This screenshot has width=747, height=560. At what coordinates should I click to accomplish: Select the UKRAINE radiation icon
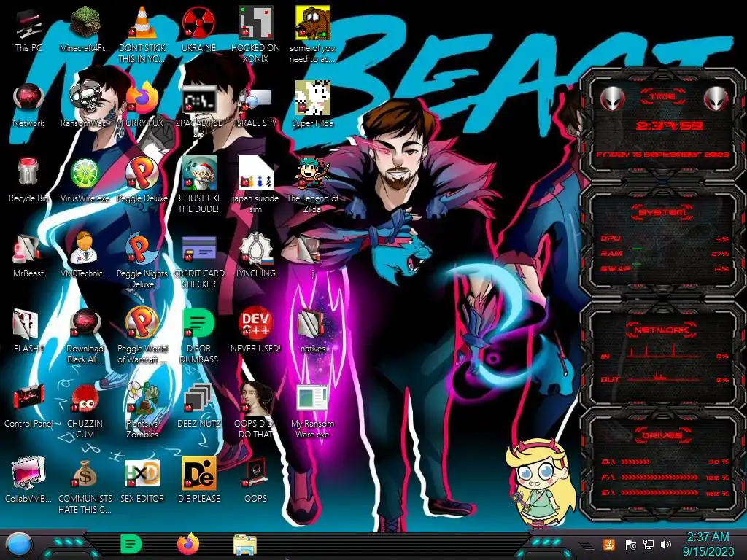coord(198,23)
